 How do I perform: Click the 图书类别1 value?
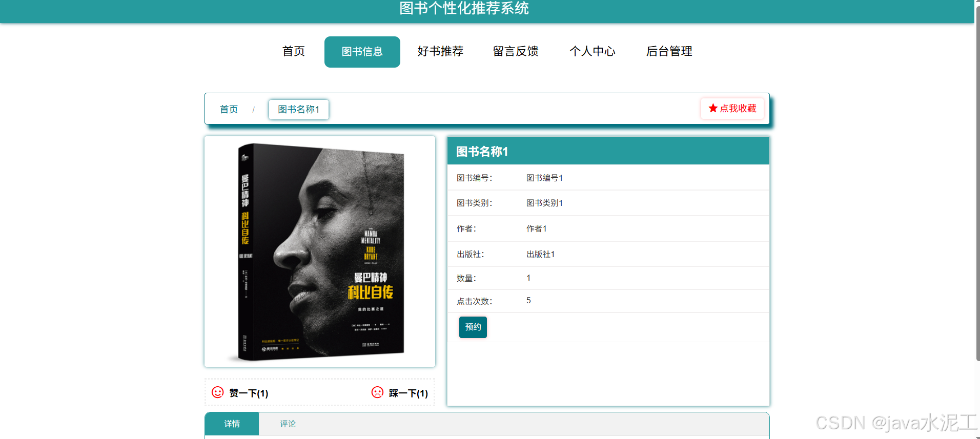545,203
